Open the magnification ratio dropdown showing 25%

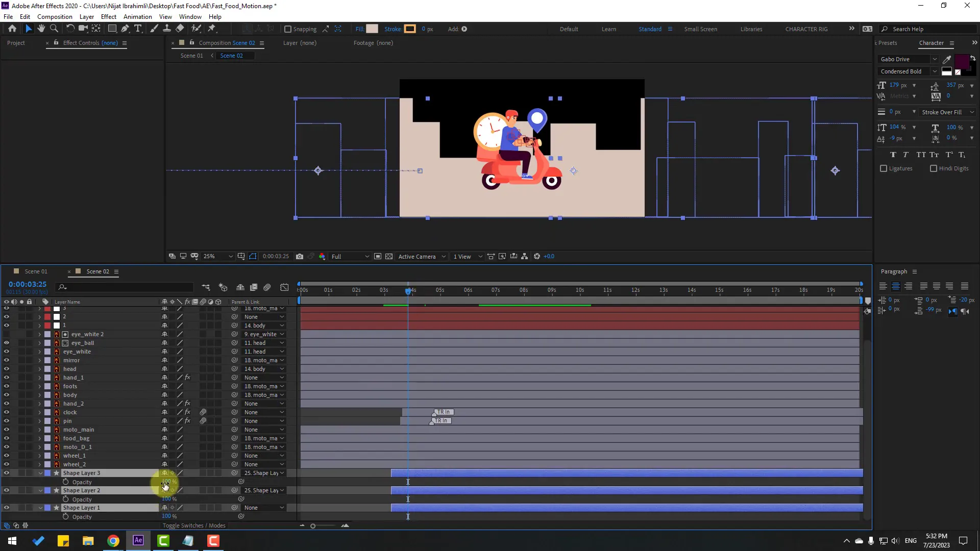[x=217, y=257]
